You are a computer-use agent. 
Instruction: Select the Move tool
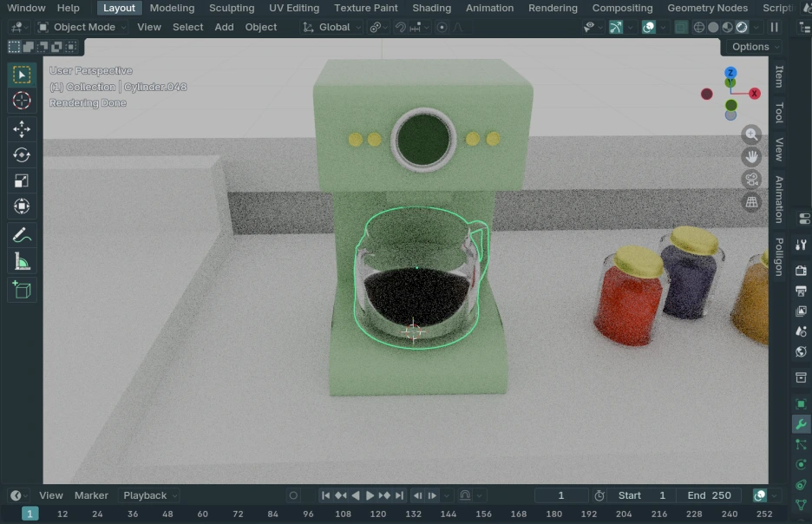pos(22,129)
